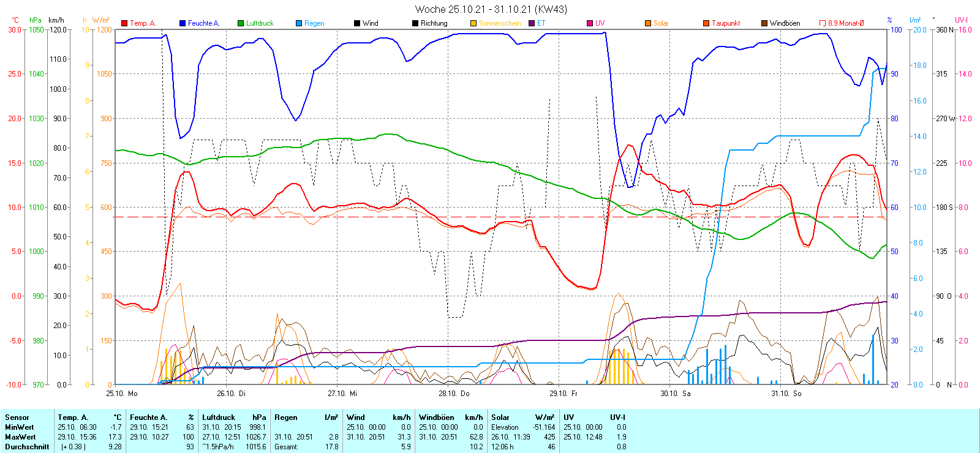The width and height of the screenshot is (980, 453).
Task: Click the average gust value '10.2'
Action: coord(477,447)
